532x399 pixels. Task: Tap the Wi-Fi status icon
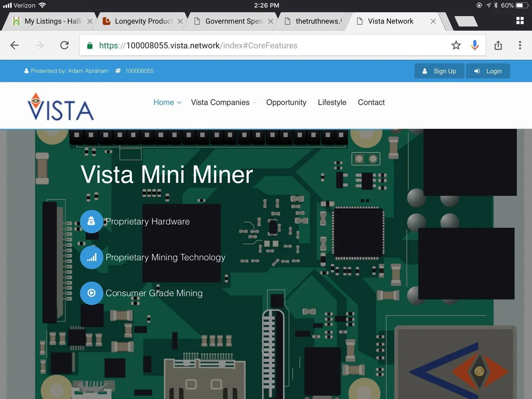click(x=42, y=5)
